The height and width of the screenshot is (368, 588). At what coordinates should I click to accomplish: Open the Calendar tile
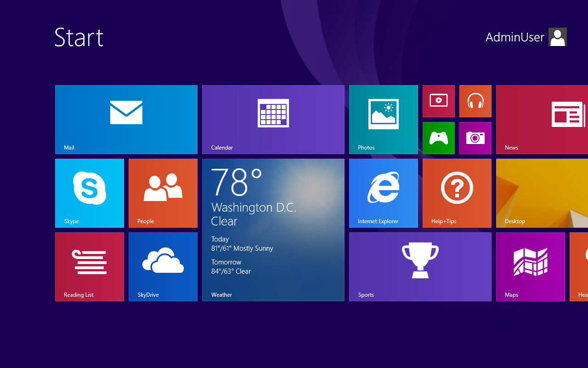pos(273,120)
